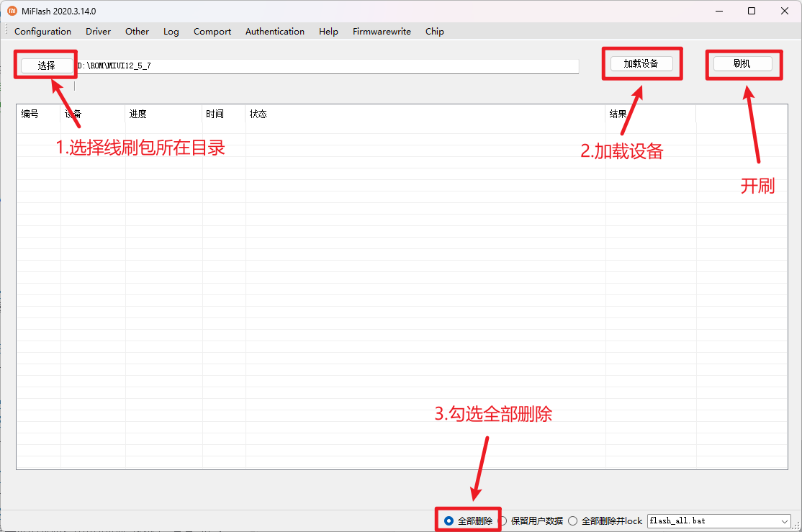Open the Configuration menu
Image resolution: width=802 pixels, height=532 pixels.
click(42, 32)
